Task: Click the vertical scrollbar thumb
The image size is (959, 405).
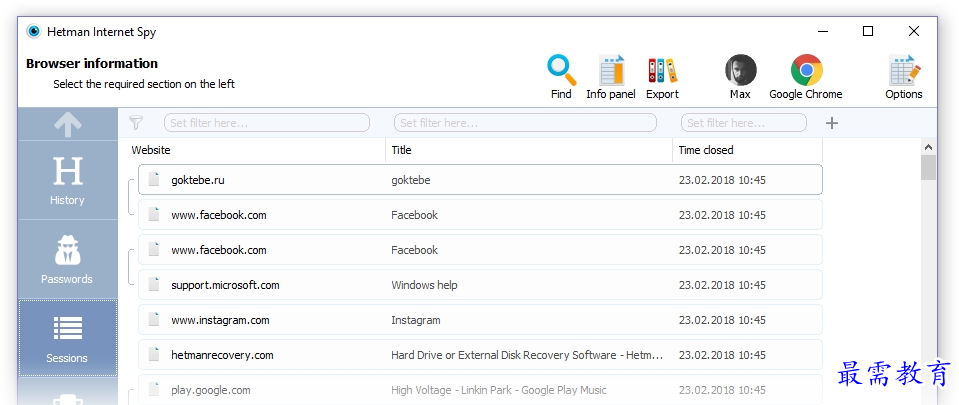Action: (928, 168)
